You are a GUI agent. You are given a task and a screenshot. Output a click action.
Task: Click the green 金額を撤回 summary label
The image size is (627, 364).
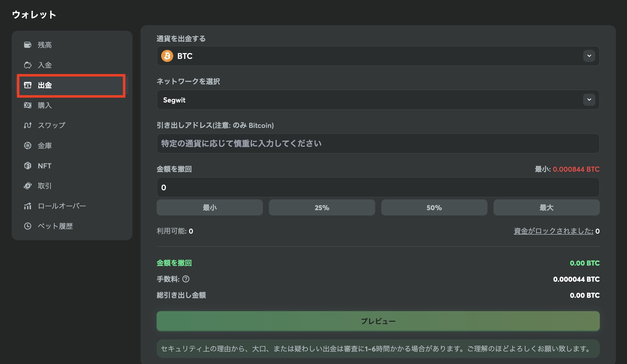tap(174, 263)
